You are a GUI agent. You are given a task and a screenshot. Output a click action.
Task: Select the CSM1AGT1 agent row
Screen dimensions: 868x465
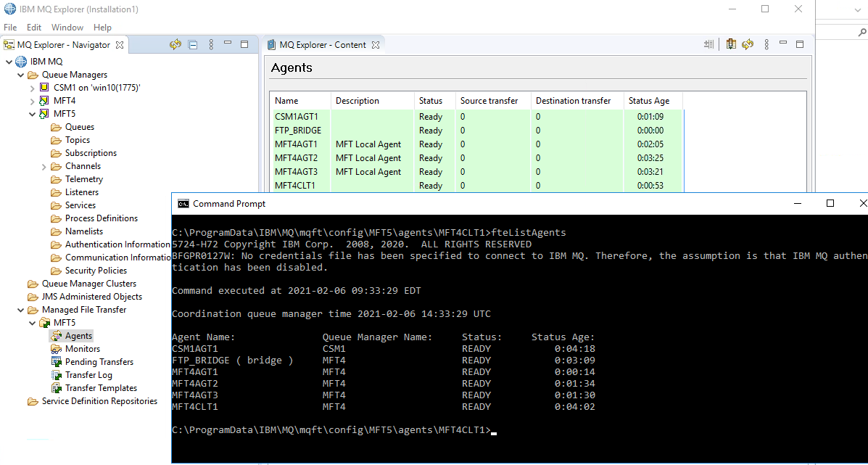point(477,117)
